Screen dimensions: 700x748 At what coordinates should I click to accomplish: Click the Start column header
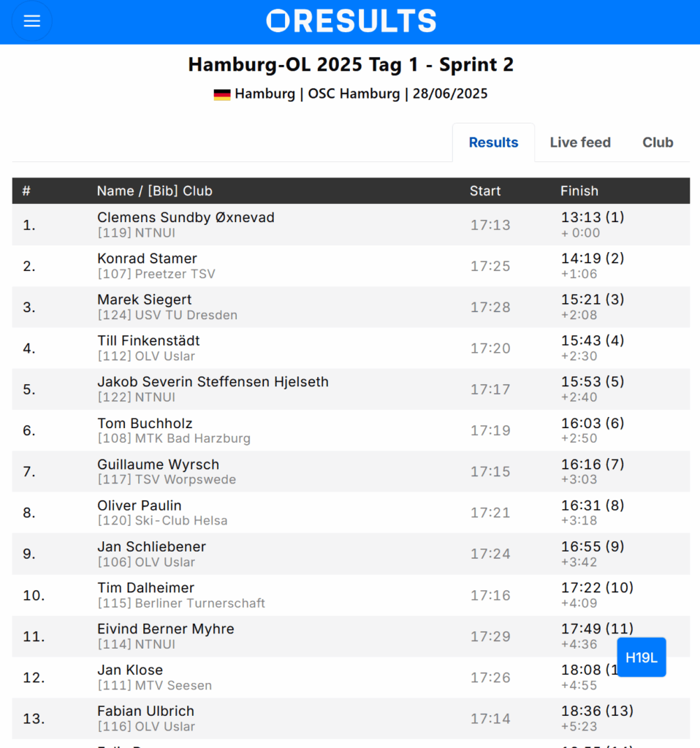484,191
